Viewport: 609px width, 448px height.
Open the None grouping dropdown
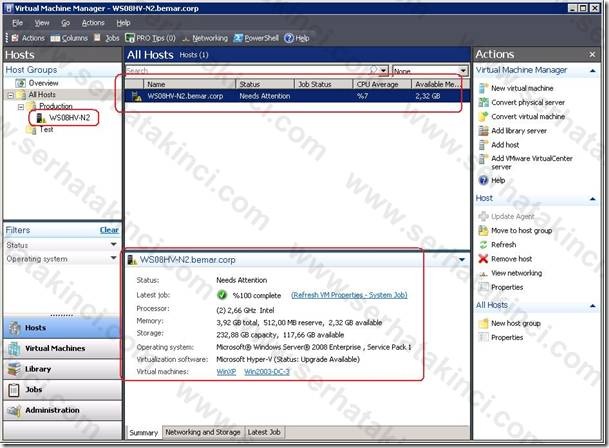pos(463,71)
